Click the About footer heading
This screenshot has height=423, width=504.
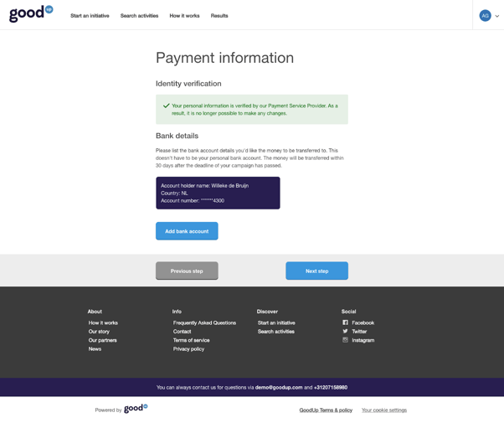(x=95, y=312)
